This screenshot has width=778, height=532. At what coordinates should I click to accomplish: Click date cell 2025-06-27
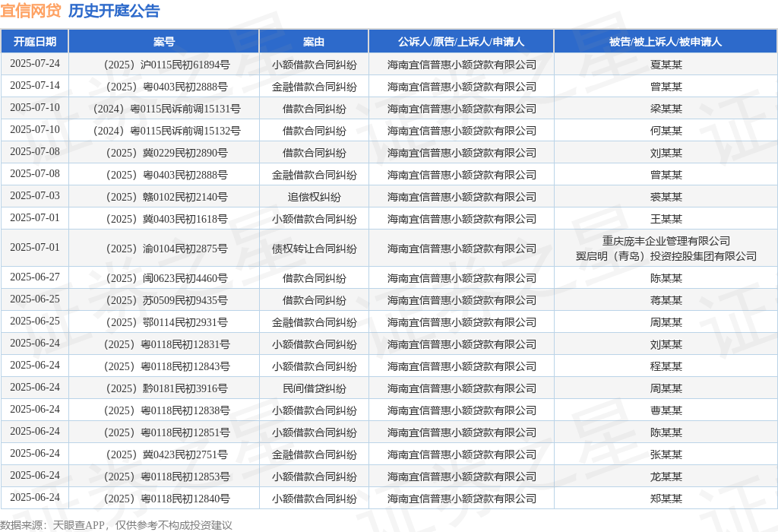click(x=35, y=277)
